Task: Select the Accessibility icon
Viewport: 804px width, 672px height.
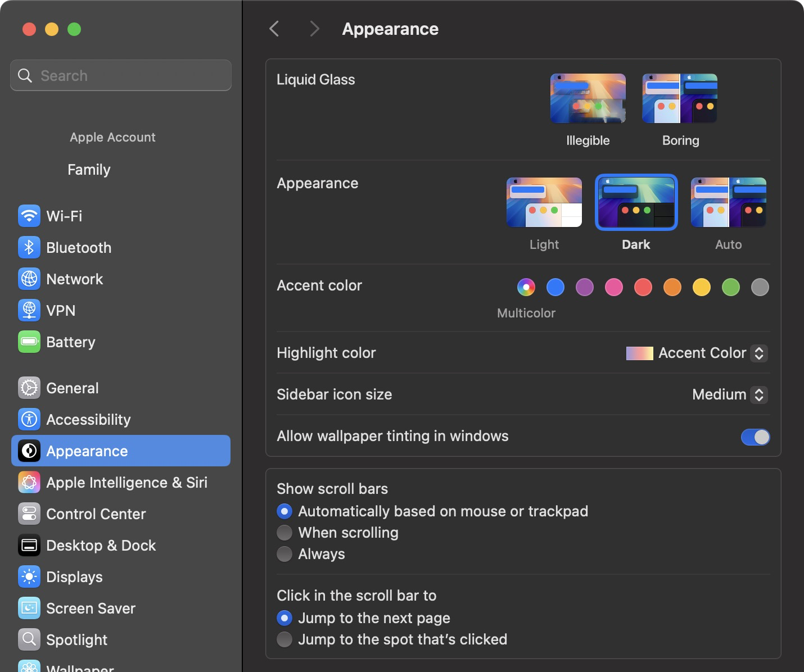Action: click(x=29, y=419)
